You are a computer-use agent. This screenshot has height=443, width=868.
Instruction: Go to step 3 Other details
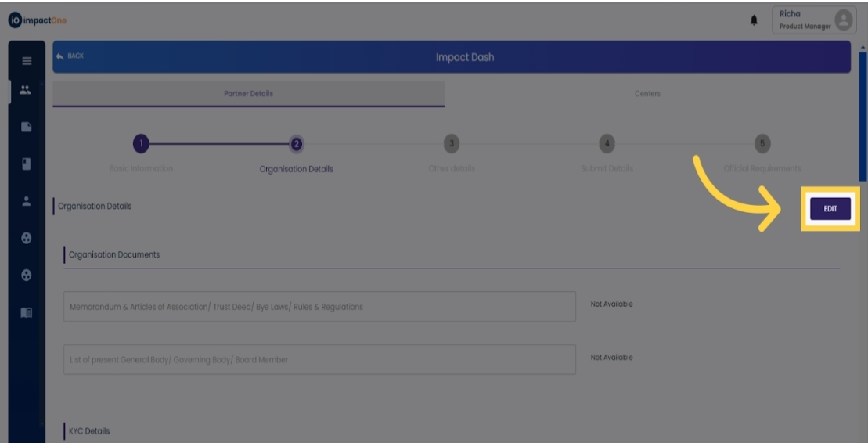452,144
